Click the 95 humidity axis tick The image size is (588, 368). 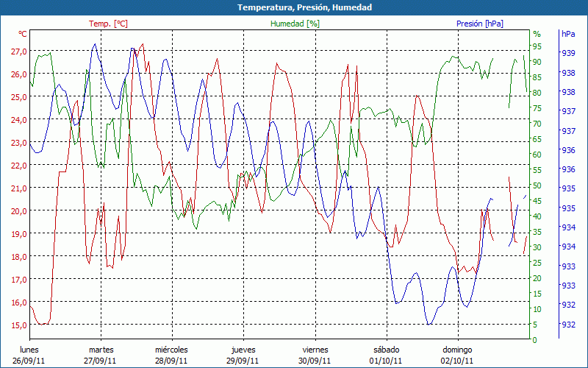pos(537,46)
